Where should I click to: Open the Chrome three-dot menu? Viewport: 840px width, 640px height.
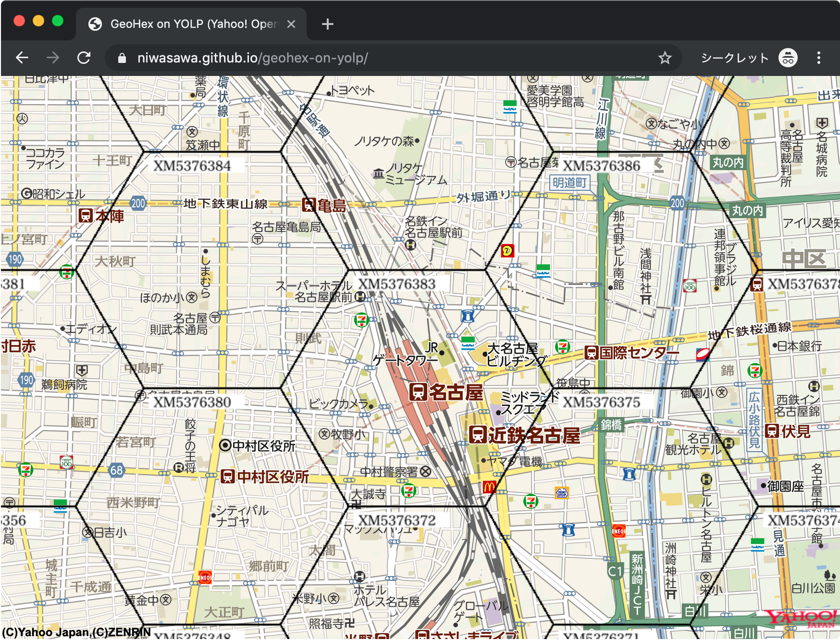[818, 58]
